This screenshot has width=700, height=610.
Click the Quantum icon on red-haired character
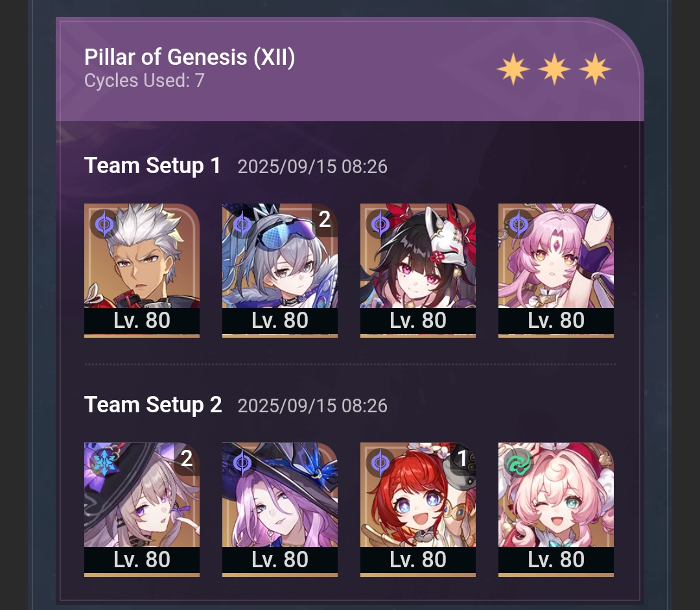click(380, 463)
